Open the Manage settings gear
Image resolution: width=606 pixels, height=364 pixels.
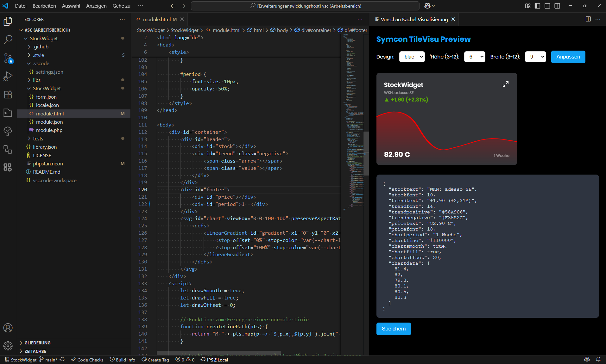point(8,346)
